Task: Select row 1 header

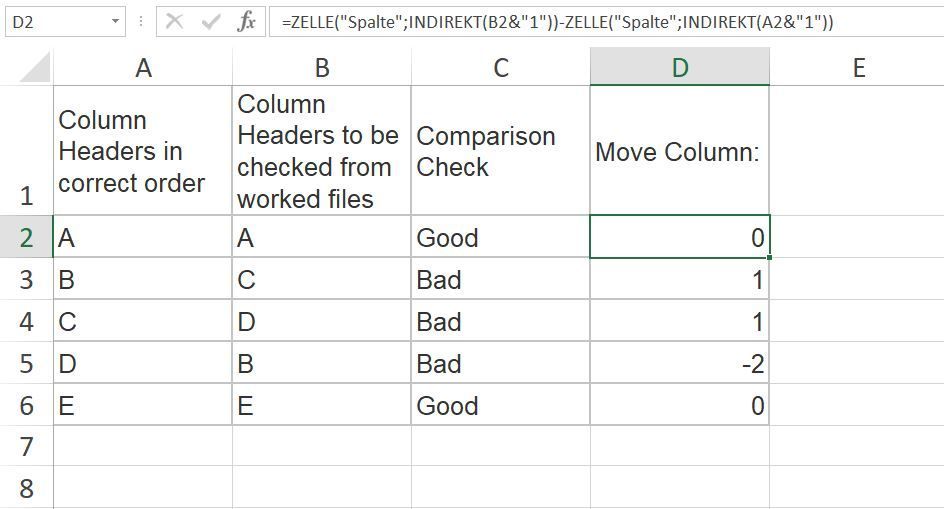Action: click(26, 150)
